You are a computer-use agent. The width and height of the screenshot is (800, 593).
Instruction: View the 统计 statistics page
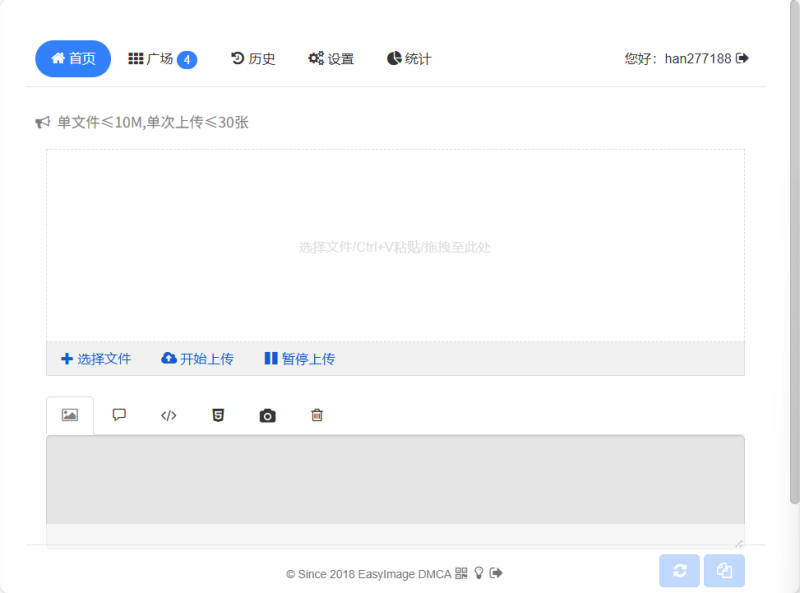coord(409,59)
